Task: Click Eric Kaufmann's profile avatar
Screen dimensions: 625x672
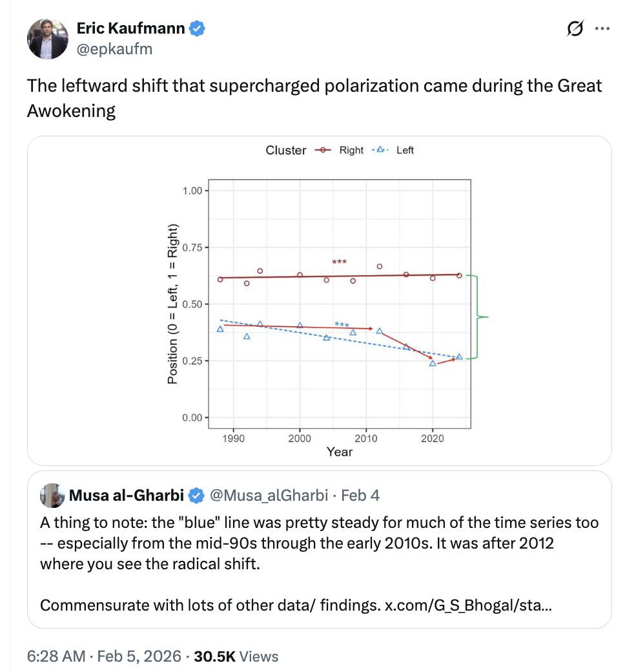Action: pyautogui.click(x=48, y=39)
